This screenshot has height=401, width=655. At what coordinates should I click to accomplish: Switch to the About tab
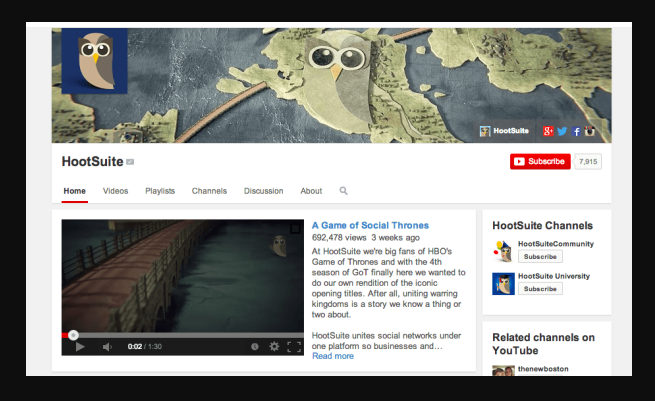tap(311, 191)
